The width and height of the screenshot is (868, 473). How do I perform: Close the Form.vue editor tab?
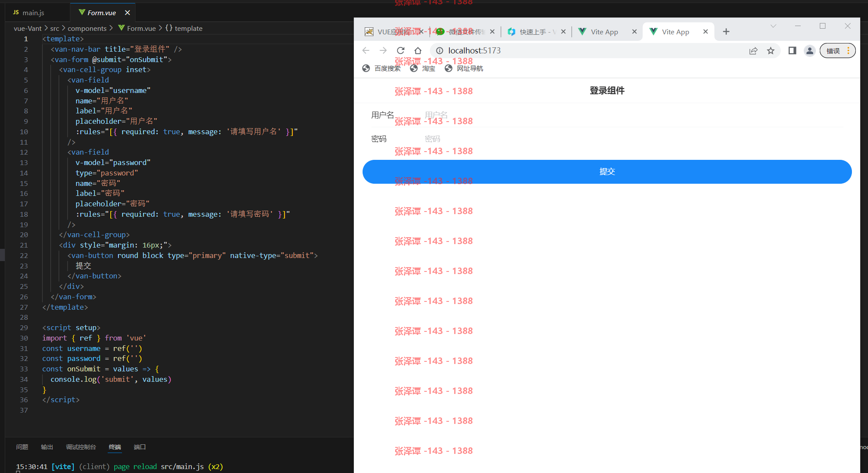point(127,13)
